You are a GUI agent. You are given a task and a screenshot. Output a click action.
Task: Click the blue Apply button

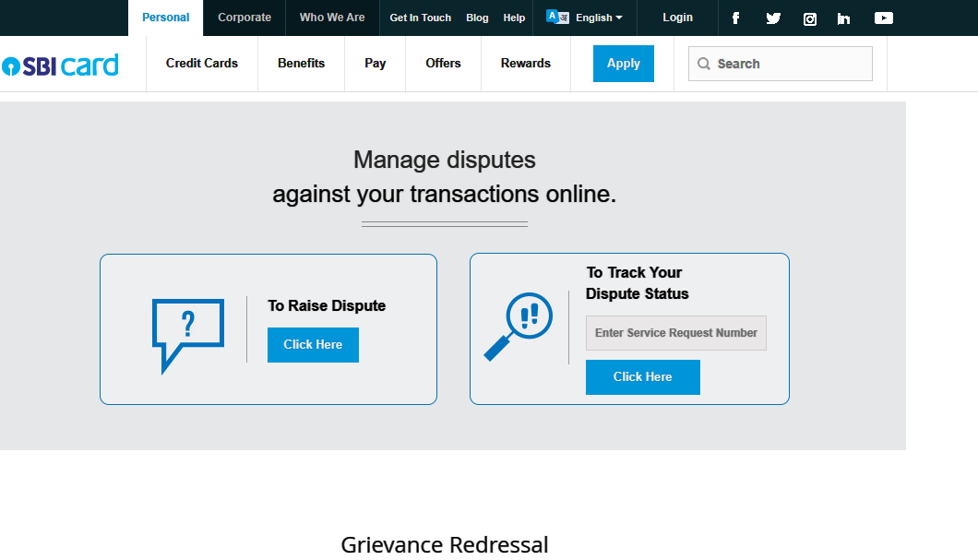tap(623, 64)
